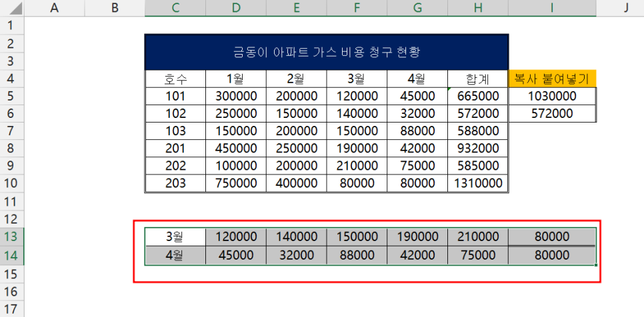The image size is (644, 317).
Task: Click 45000 in row 14
Action: pyautogui.click(x=236, y=256)
